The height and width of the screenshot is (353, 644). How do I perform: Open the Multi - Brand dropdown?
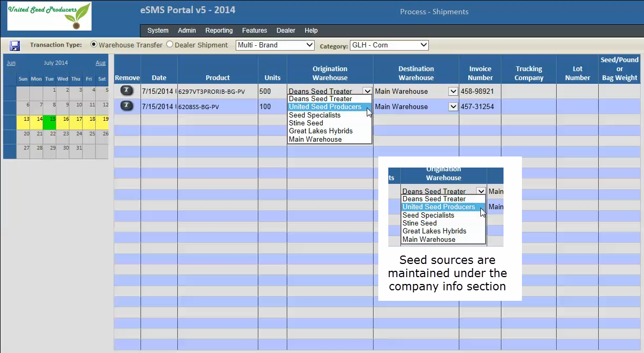(275, 45)
